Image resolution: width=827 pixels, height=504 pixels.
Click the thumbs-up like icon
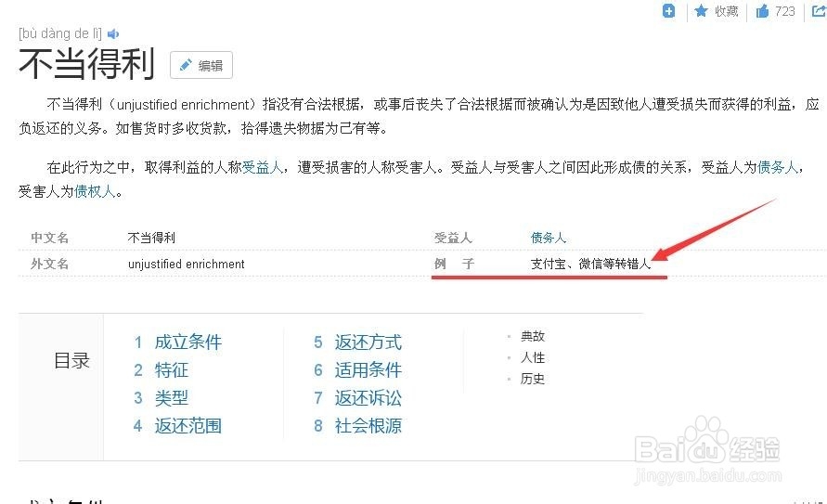(762, 11)
